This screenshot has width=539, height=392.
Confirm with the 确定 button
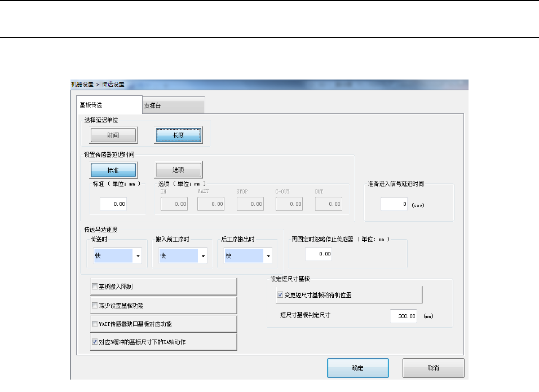(358, 368)
